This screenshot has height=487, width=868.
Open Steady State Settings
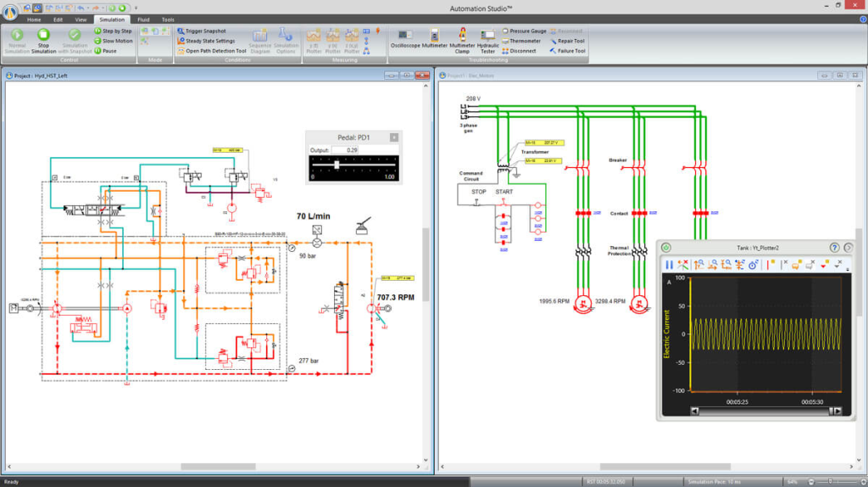(206, 41)
